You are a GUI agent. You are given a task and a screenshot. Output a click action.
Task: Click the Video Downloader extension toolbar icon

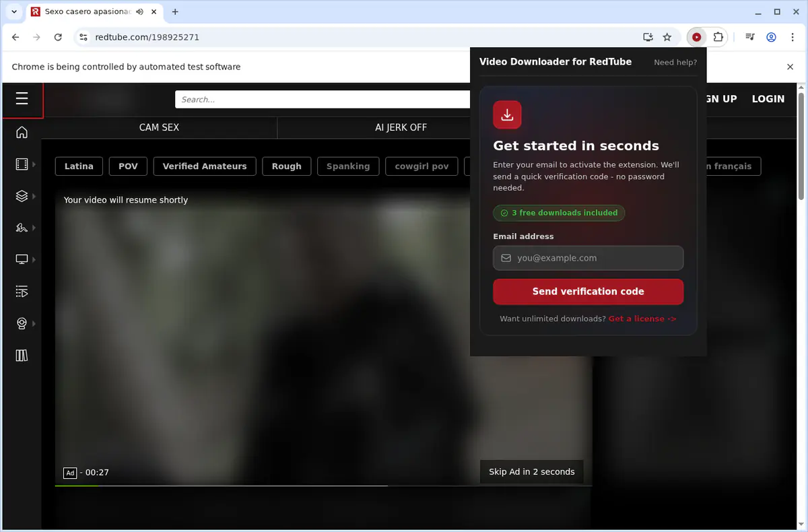pos(696,38)
